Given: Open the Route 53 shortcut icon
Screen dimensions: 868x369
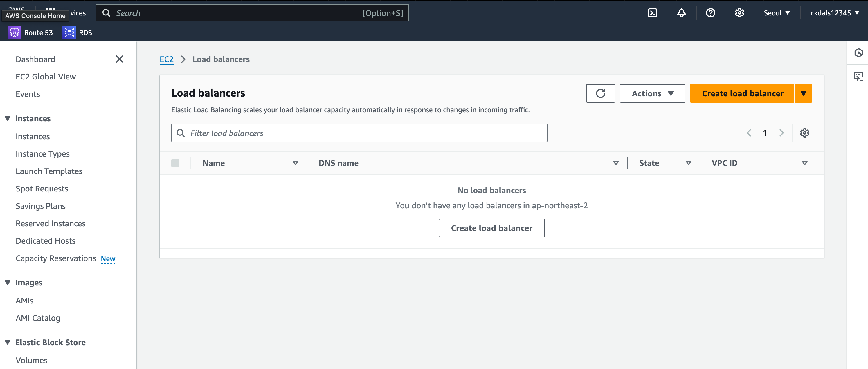Looking at the screenshot, I should [x=15, y=33].
